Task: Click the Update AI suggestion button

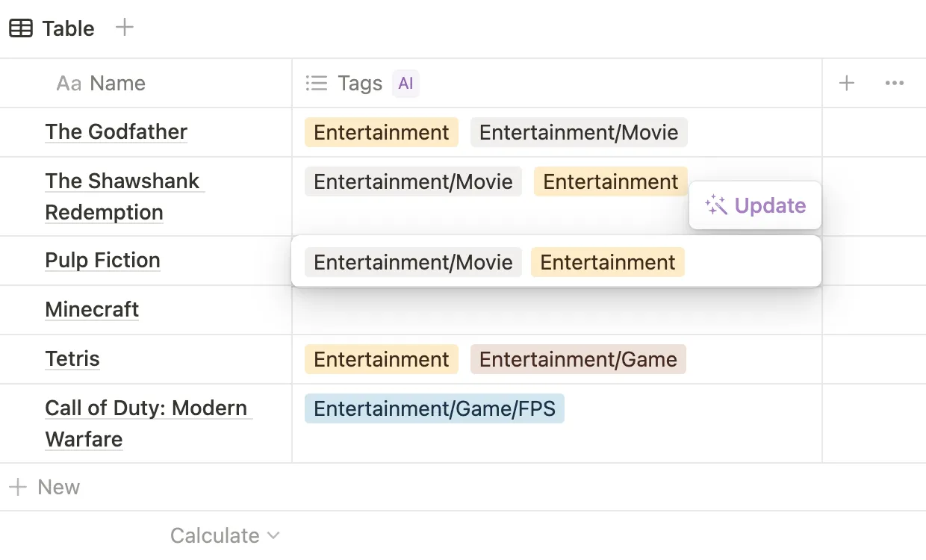Action: pos(755,205)
